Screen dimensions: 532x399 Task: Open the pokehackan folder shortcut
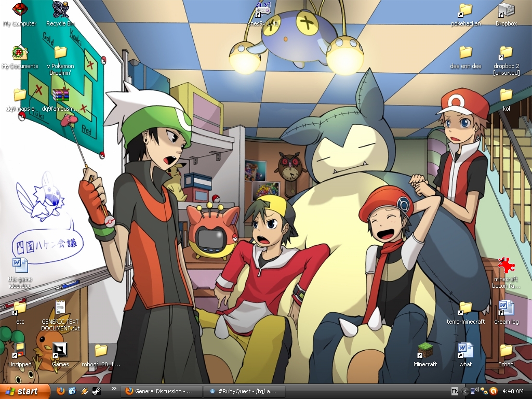pos(465,10)
